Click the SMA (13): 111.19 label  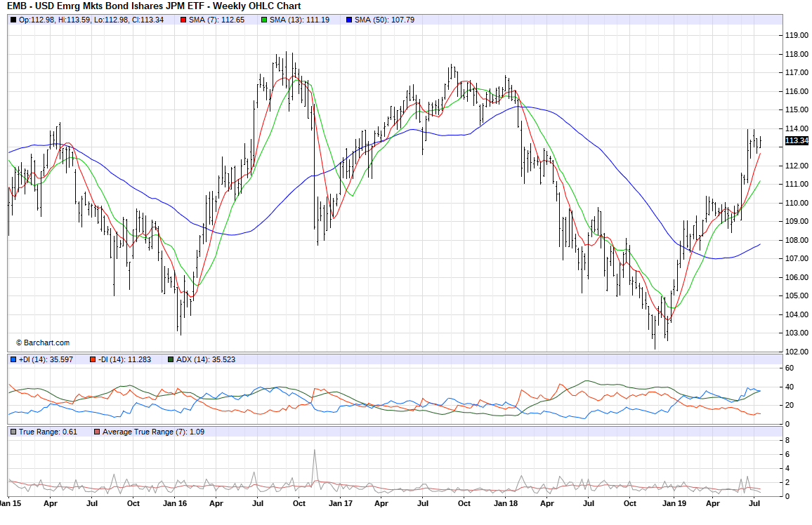point(299,20)
